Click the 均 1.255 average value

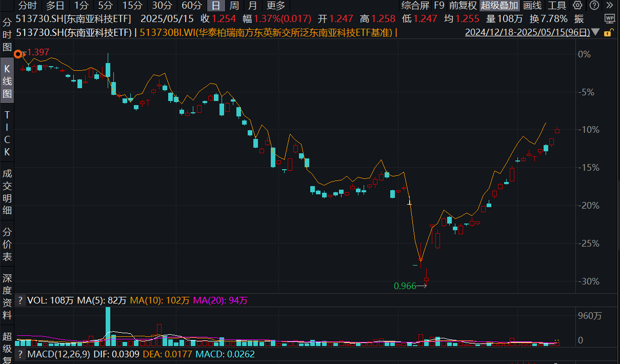coord(462,19)
